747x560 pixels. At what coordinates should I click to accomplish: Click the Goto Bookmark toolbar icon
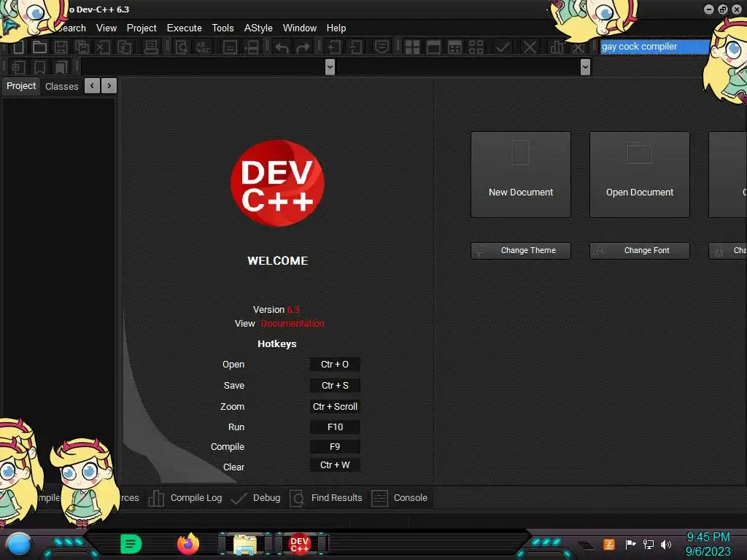pos(61,67)
